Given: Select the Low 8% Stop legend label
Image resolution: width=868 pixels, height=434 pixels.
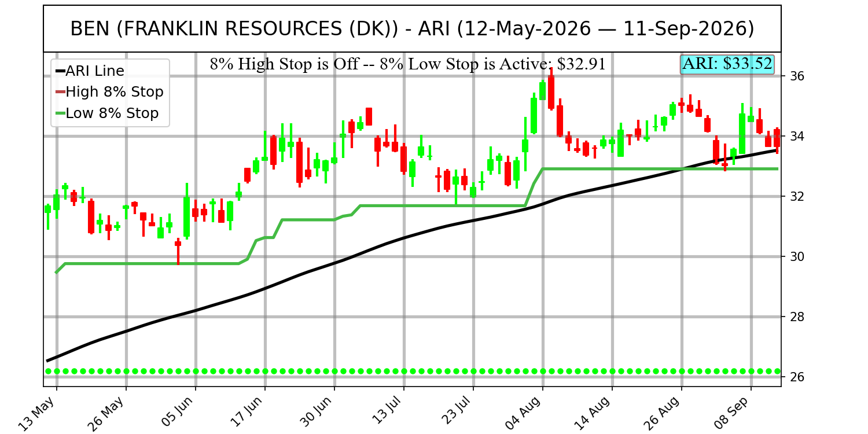Looking at the screenshot, I should click(x=112, y=113).
